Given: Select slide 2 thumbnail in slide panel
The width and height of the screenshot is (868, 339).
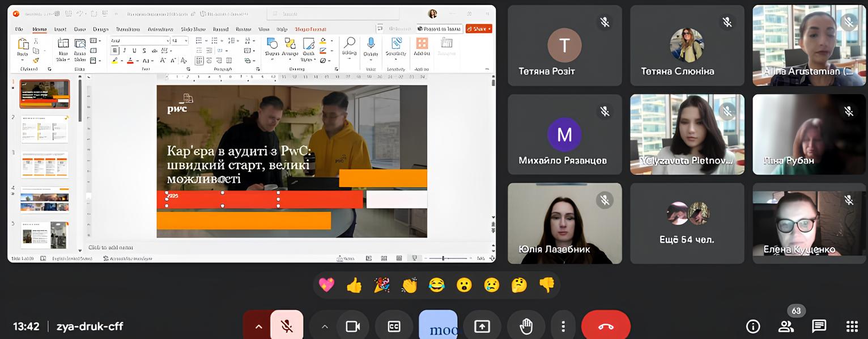Looking at the screenshot, I should click(45, 129).
